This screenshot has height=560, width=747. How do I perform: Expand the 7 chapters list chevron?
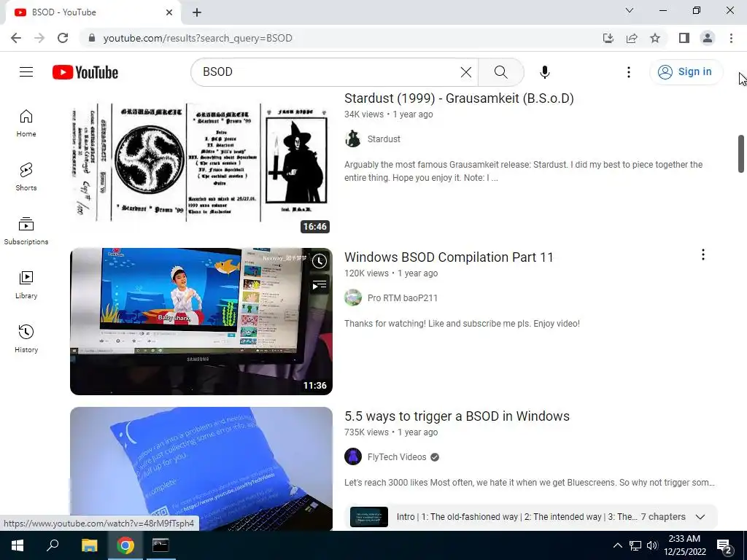tap(700, 517)
